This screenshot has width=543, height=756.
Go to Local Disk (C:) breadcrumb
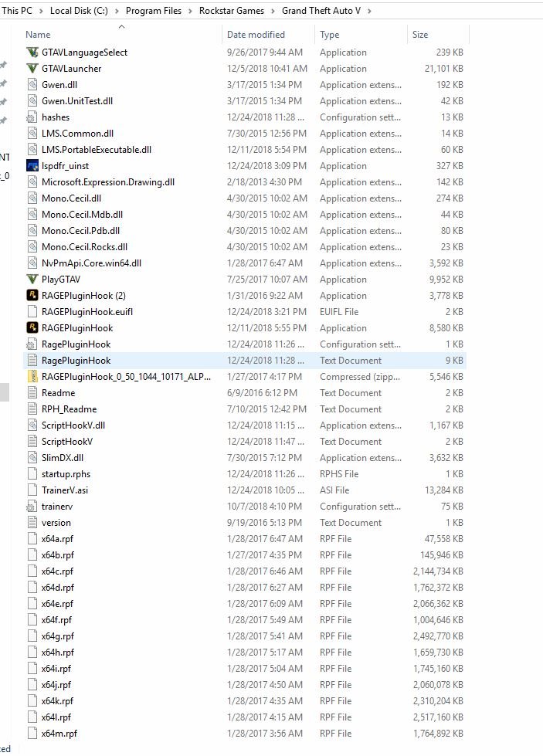[x=79, y=11]
